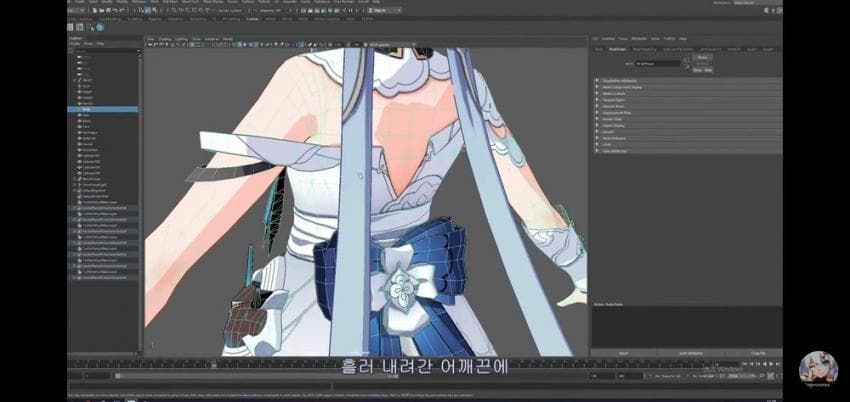Click the Hide button in Attribute Editor
Viewport: 850px width, 402px height.
[x=709, y=70]
